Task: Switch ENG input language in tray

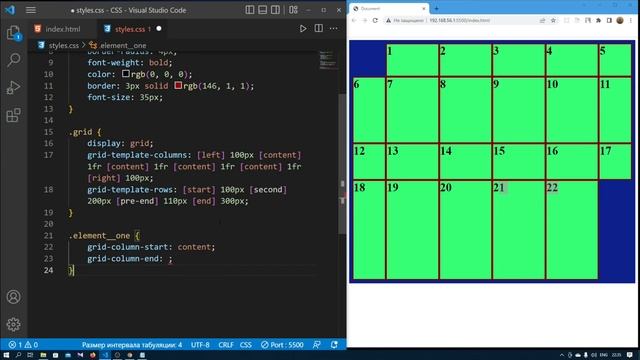Action: pos(603,355)
